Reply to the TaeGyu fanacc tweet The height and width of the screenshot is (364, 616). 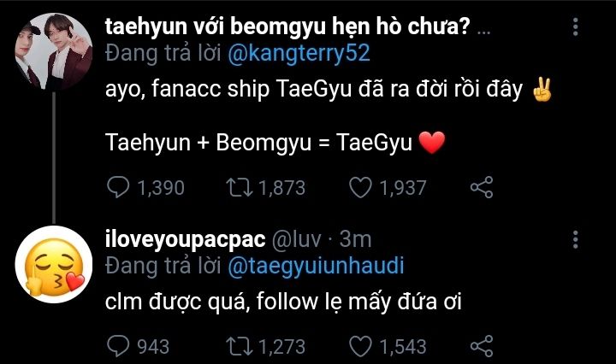click(x=116, y=187)
